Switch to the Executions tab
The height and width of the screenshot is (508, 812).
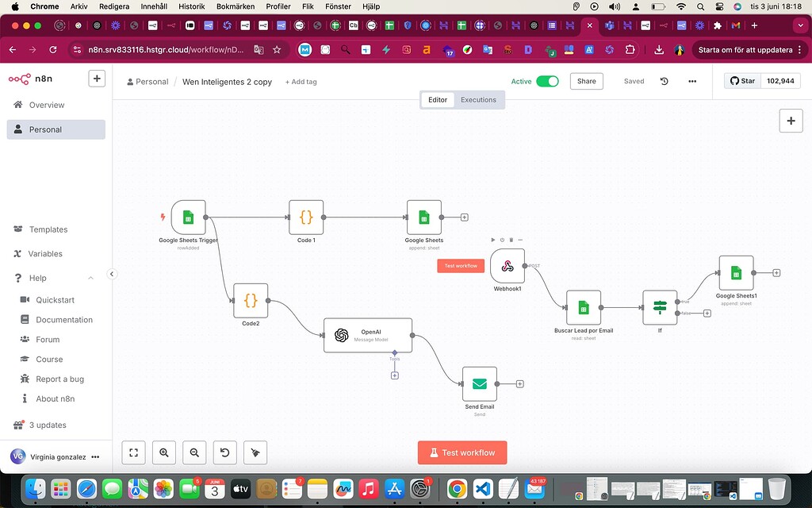coord(479,99)
